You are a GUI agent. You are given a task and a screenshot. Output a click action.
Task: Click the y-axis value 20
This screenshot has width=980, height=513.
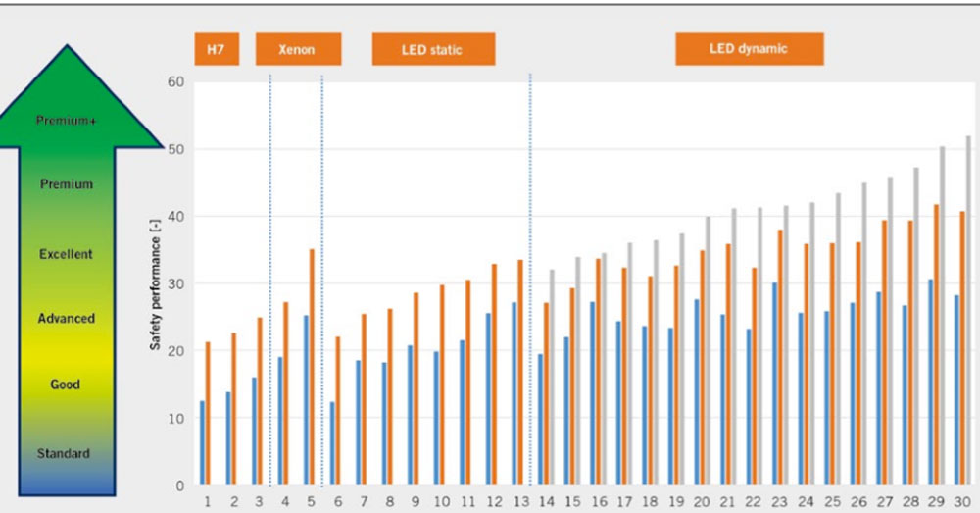pos(176,351)
